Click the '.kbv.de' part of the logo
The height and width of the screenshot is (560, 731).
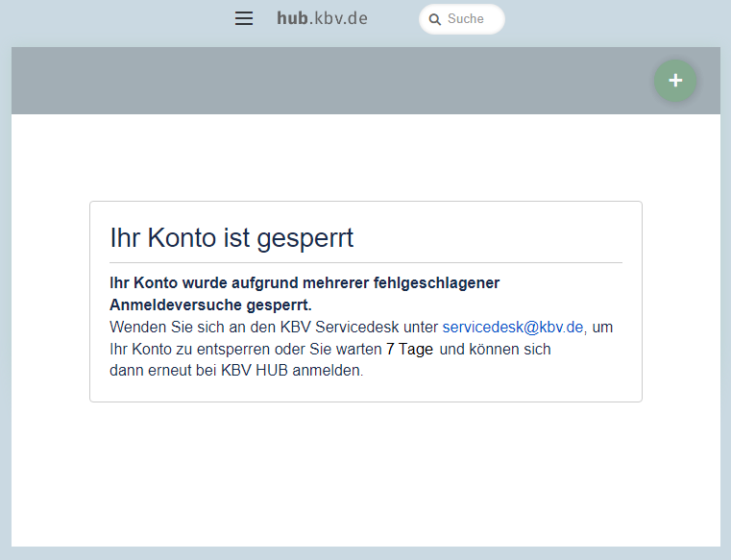pos(339,18)
